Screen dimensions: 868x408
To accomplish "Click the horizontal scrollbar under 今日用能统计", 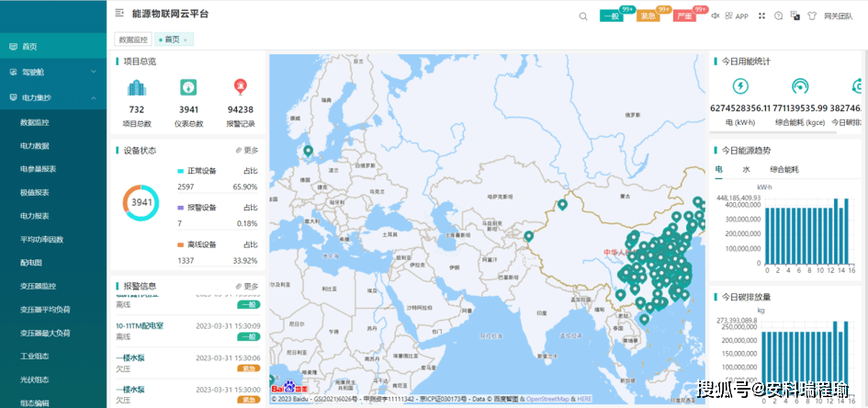I will click(773, 131).
